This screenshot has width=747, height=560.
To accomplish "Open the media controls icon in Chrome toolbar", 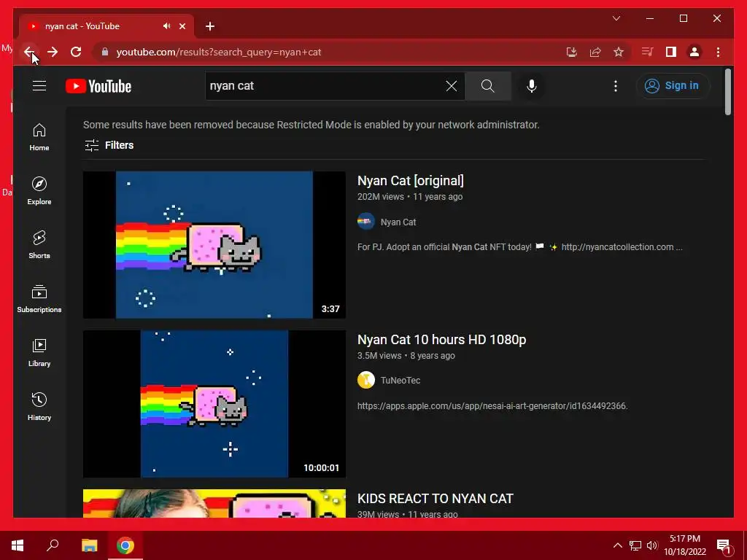I will point(647,52).
